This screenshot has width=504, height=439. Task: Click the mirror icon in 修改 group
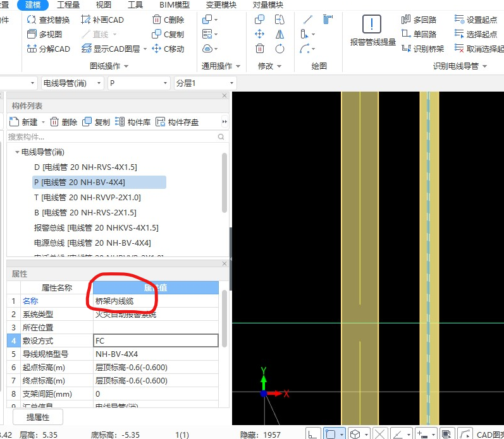point(280,34)
